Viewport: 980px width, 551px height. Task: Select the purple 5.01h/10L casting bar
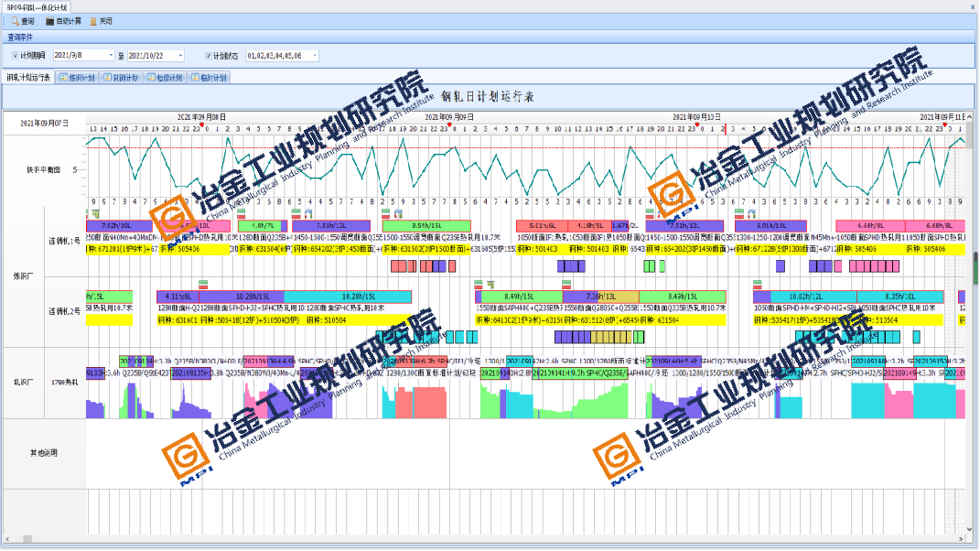pos(771,226)
